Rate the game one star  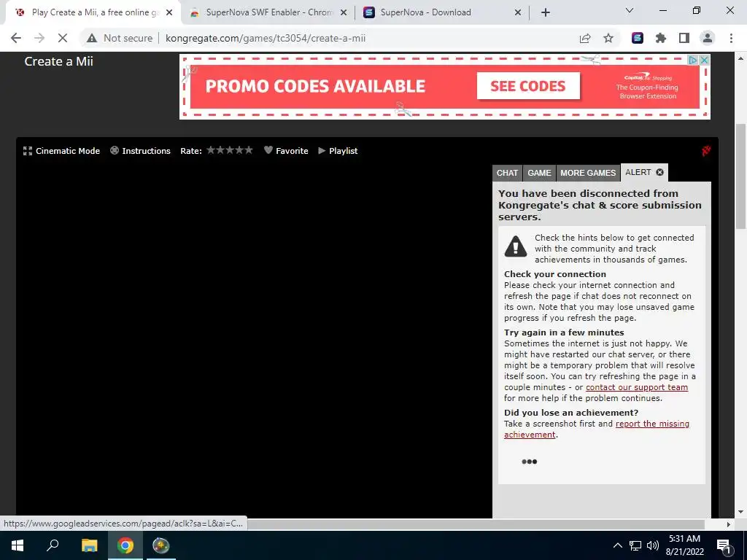[211, 150]
